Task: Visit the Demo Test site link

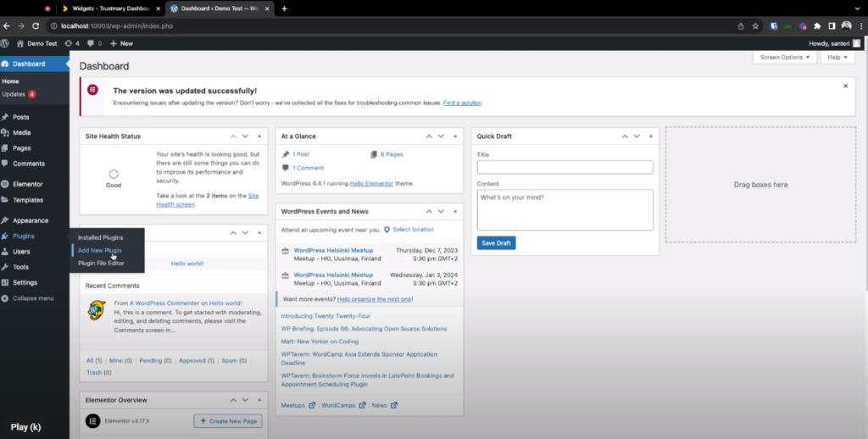Action: pos(37,43)
